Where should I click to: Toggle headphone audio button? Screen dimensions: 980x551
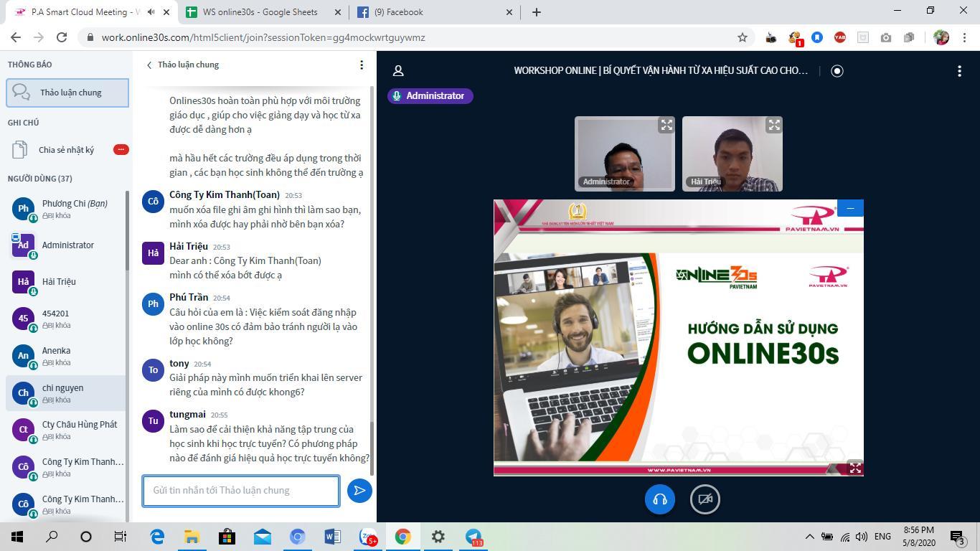coord(660,499)
